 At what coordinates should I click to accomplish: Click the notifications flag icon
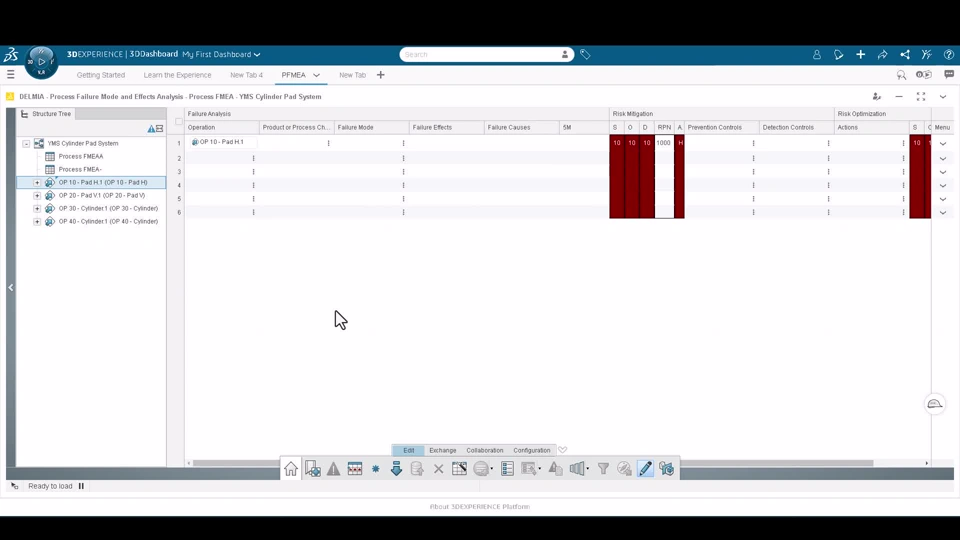click(x=839, y=54)
